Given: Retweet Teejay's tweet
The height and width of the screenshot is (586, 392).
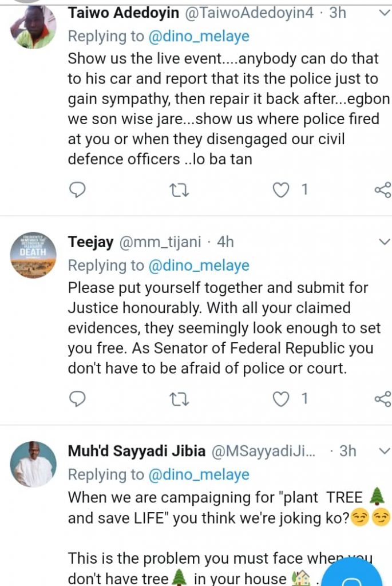Looking at the screenshot, I should pyautogui.click(x=179, y=399).
